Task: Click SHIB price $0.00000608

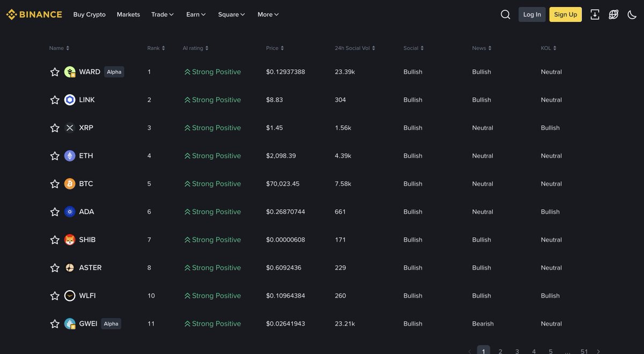Action: tap(286, 240)
